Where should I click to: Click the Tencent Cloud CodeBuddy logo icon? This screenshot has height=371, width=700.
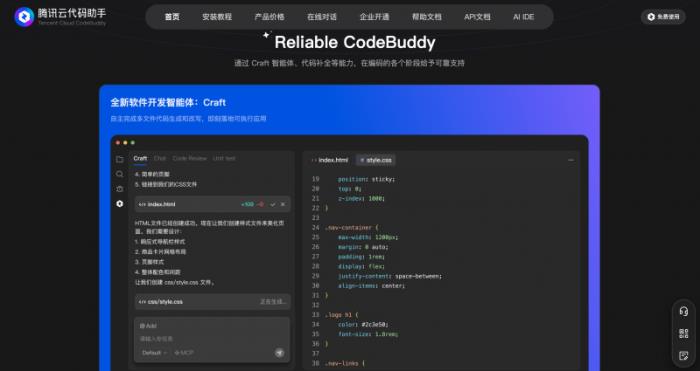tap(24, 17)
